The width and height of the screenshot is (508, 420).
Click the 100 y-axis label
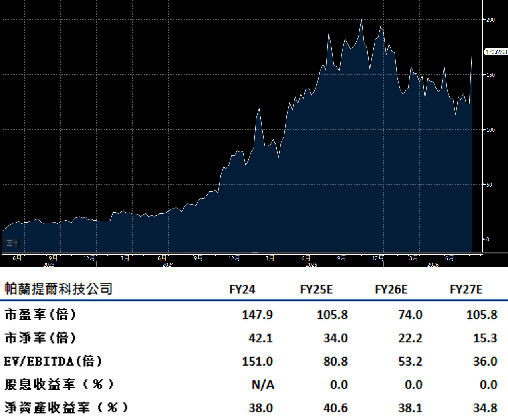[x=490, y=130]
